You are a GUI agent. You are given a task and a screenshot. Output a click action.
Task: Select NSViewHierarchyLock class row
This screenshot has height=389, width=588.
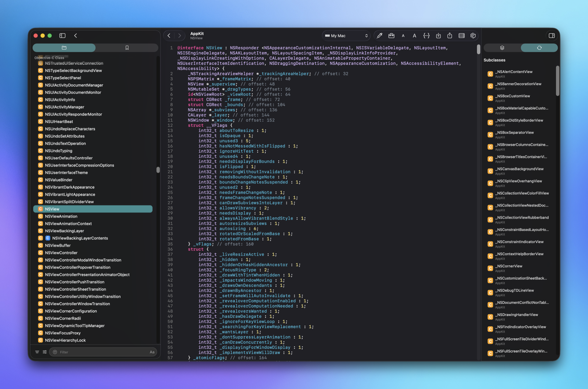click(x=93, y=340)
